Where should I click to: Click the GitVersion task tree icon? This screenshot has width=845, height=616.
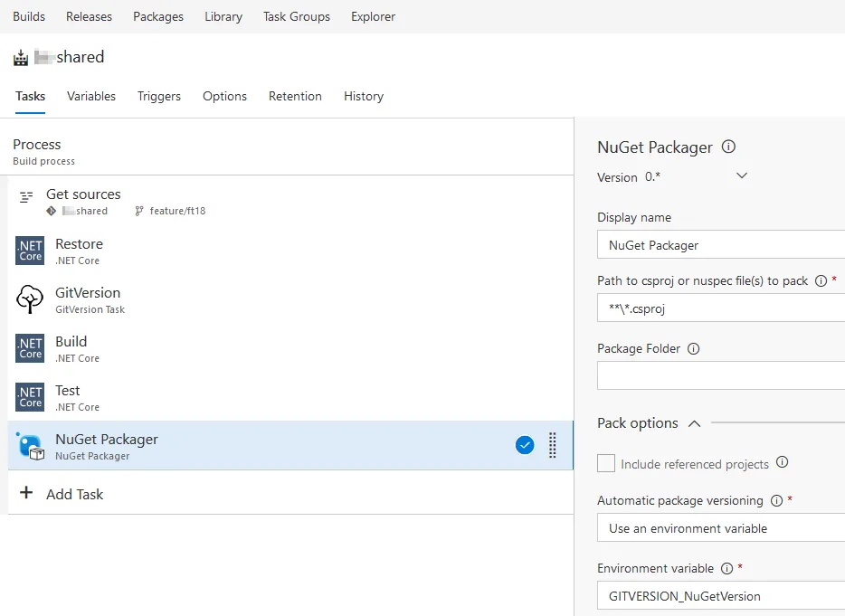tap(30, 299)
